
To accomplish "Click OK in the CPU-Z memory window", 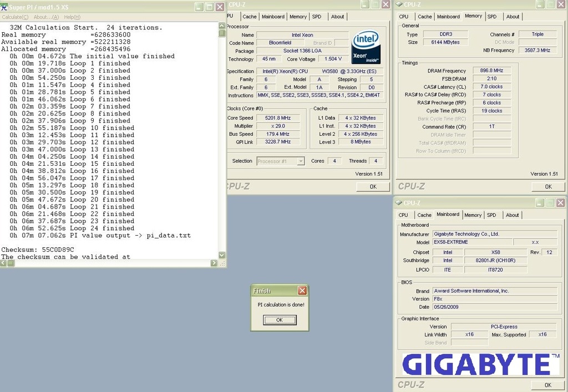I will tap(549, 187).
